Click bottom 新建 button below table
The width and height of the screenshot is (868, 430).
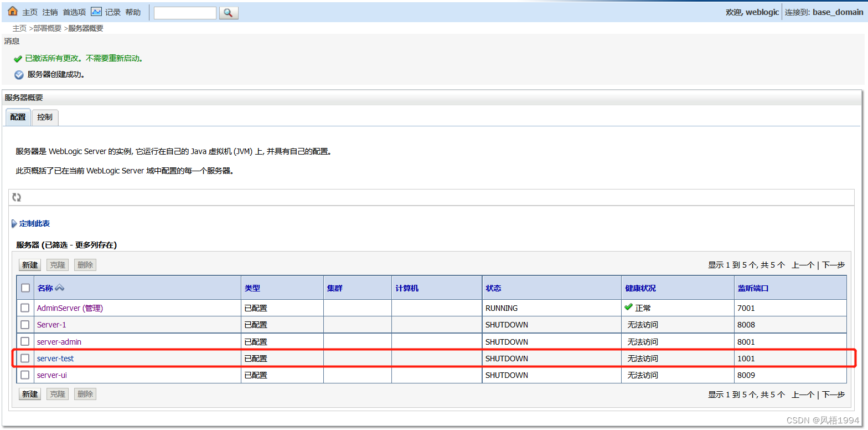[30, 394]
